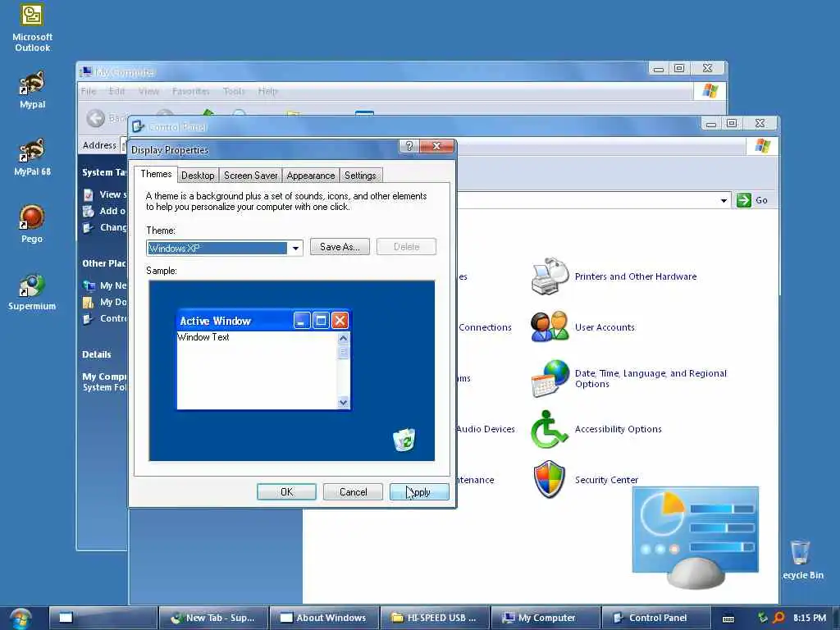
Task: Switch to Control Panel taskbar button
Action: [x=656, y=618]
